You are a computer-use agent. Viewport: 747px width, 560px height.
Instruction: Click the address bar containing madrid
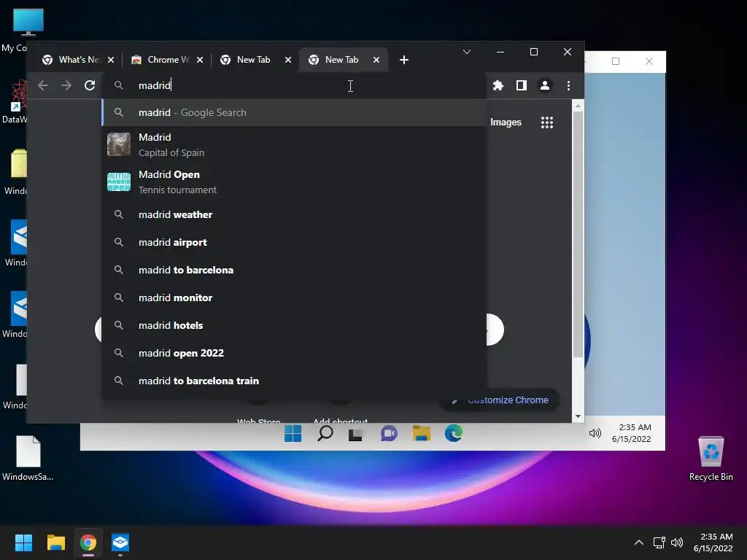click(295, 86)
